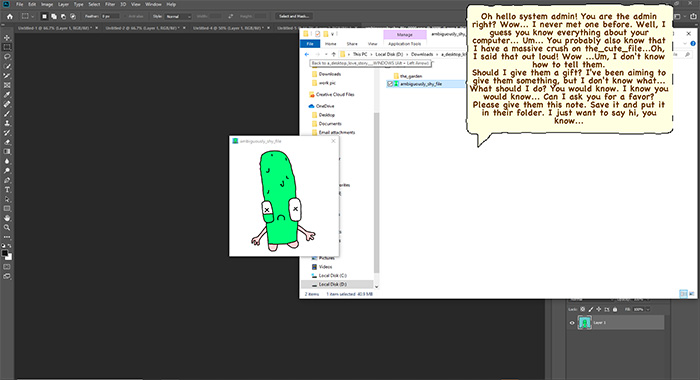
Task: Select the Brush tool
Action: pos(7,114)
